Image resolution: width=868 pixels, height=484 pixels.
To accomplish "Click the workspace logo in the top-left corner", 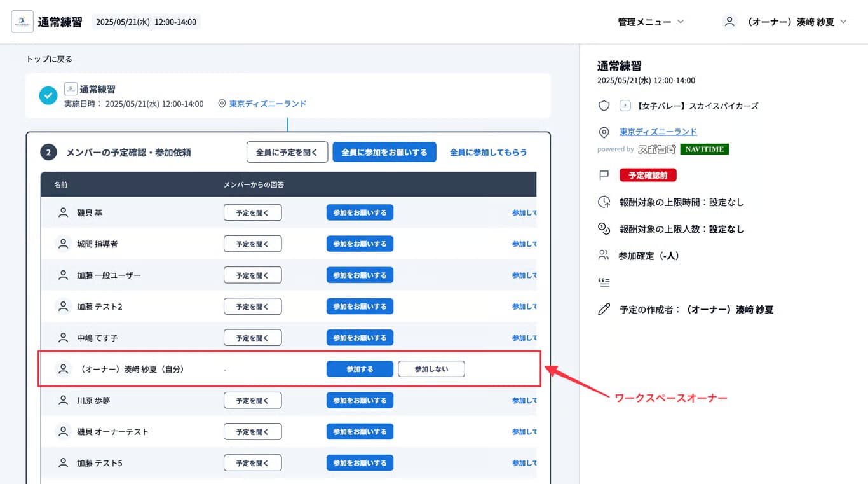I will coord(22,21).
